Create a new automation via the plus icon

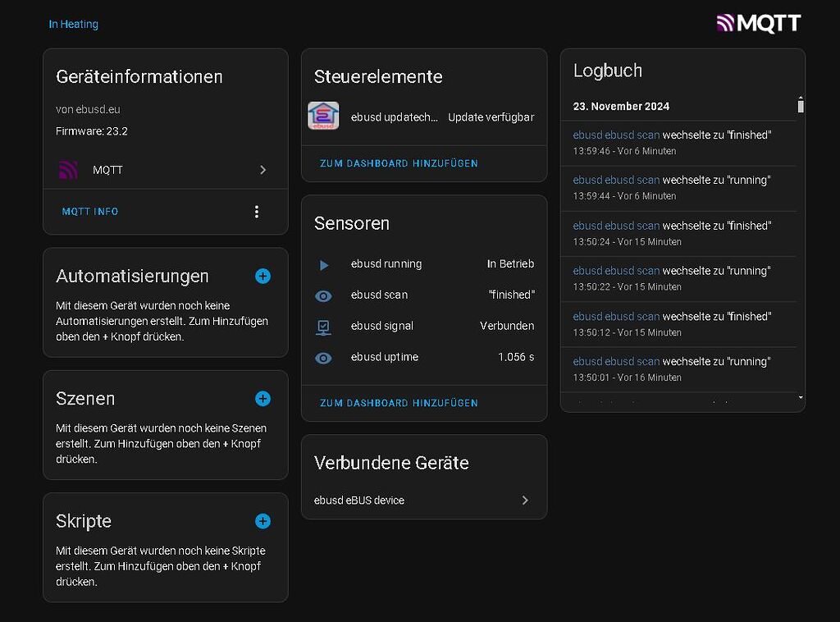262,277
